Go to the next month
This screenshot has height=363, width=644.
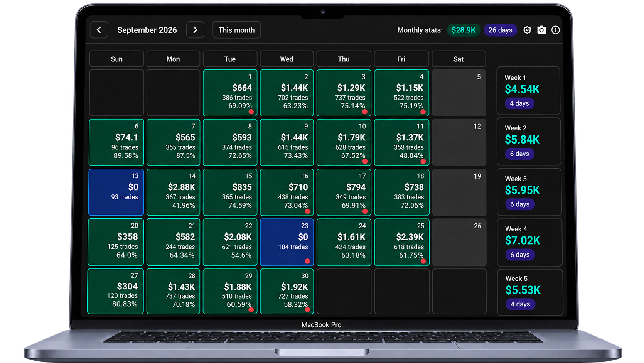click(195, 30)
